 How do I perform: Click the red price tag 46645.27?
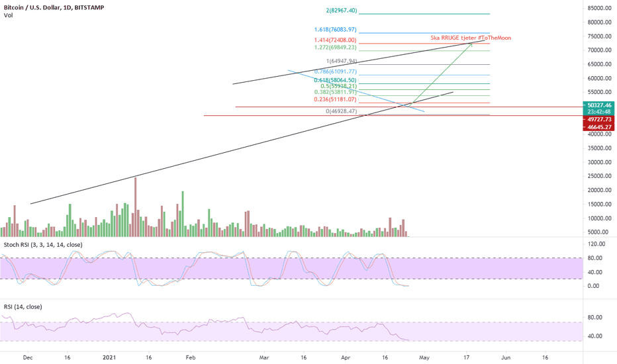[x=599, y=127]
